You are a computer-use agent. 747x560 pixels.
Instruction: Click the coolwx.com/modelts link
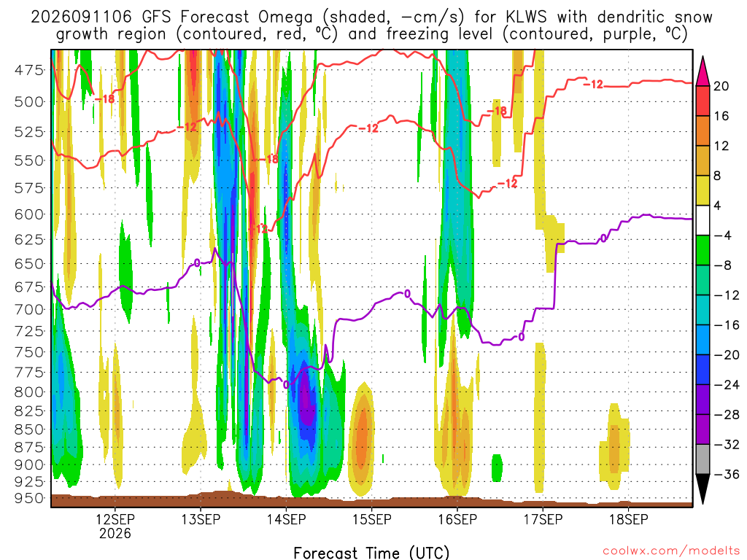[x=671, y=551]
